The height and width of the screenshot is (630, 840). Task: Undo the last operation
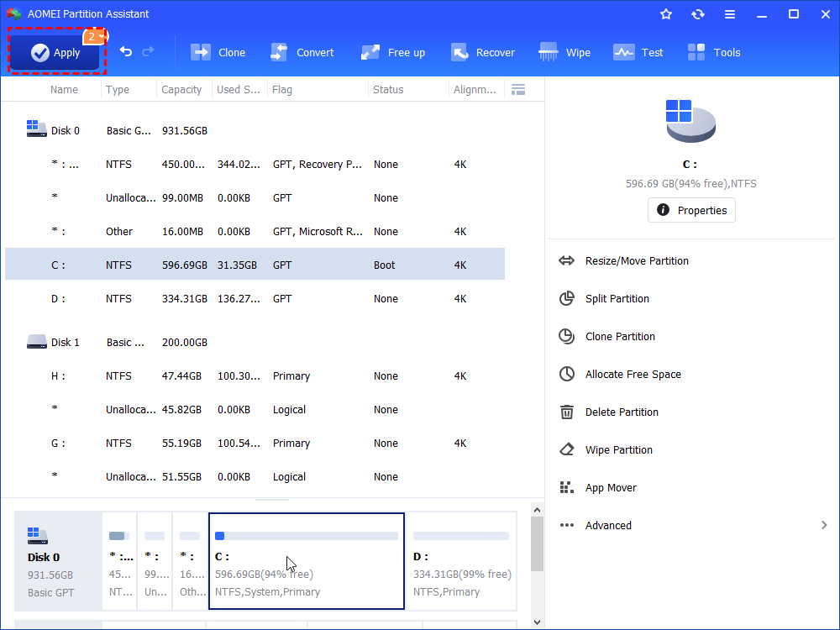tap(126, 52)
